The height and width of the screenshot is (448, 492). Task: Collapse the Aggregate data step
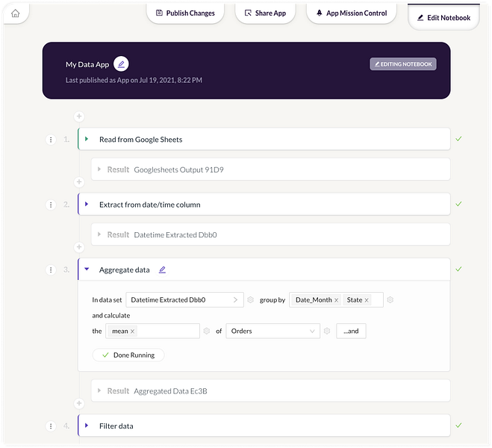click(x=87, y=270)
